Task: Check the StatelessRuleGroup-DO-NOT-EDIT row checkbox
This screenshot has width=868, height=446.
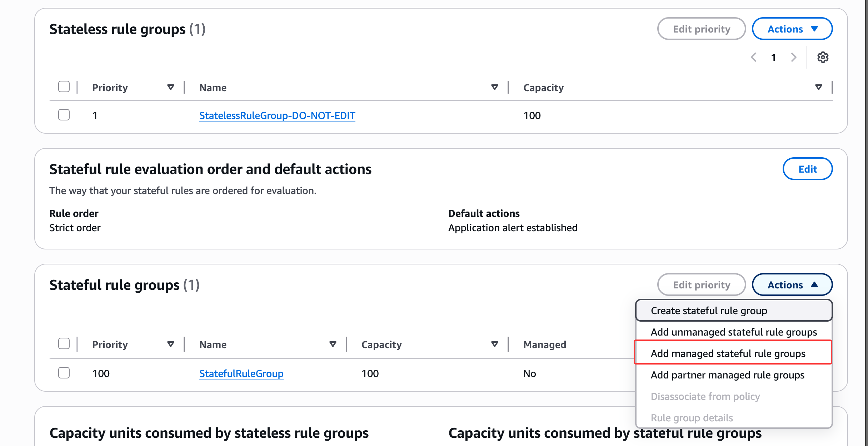Action: point(64,115)
